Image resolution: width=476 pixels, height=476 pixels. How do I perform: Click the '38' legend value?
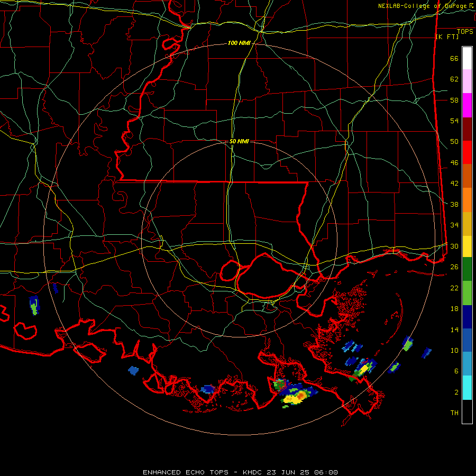click(454, 204)
